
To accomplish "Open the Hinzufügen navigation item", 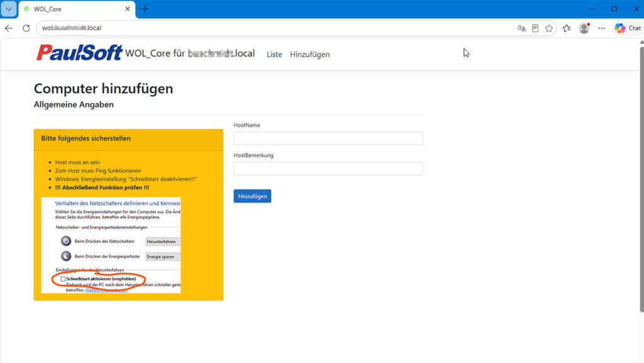I will [x=309, y=54].
